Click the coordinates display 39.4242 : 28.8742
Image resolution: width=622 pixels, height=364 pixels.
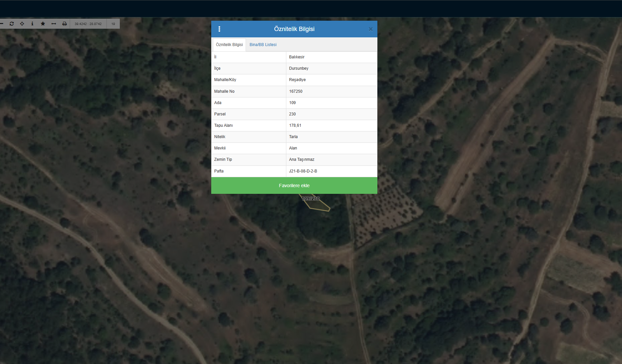click(x=88, y=24)
